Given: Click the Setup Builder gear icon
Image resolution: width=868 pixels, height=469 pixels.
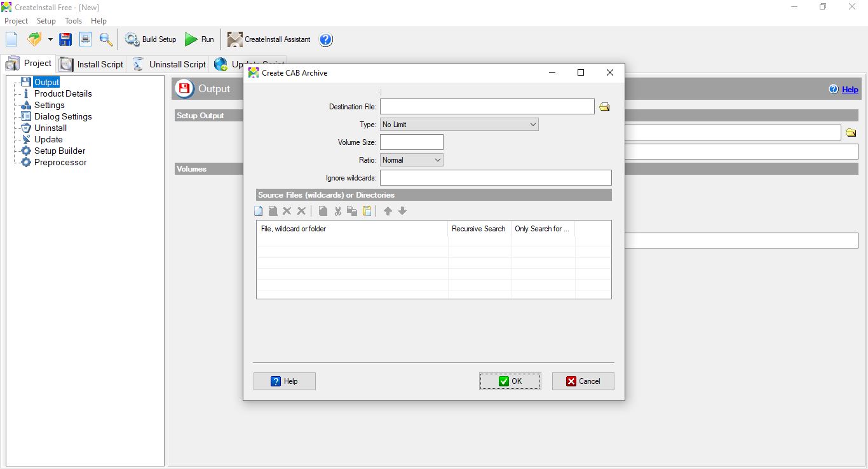Looking at the screenshot, I should (26, 151).
